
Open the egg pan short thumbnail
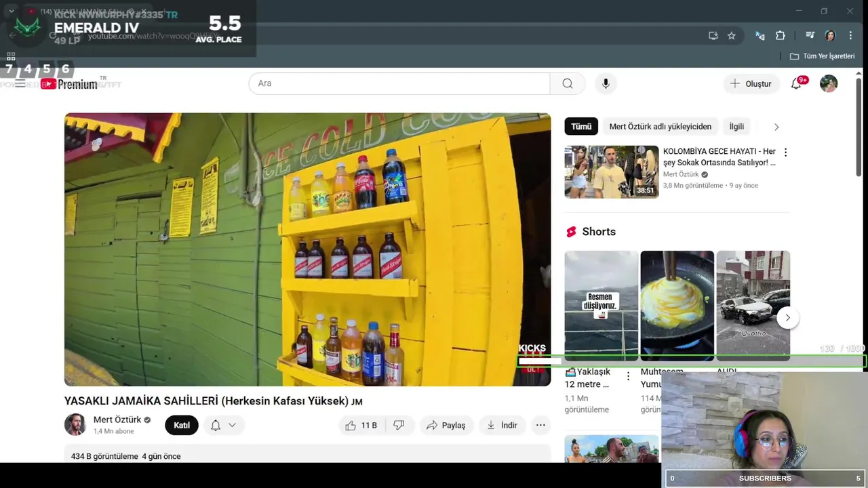[677, 306]
